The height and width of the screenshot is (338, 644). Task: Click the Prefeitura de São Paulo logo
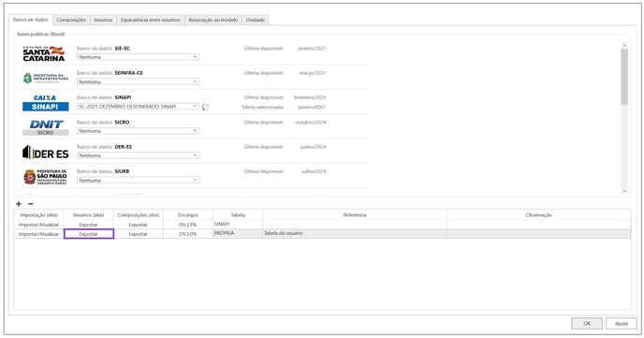(x=45, y=177)
